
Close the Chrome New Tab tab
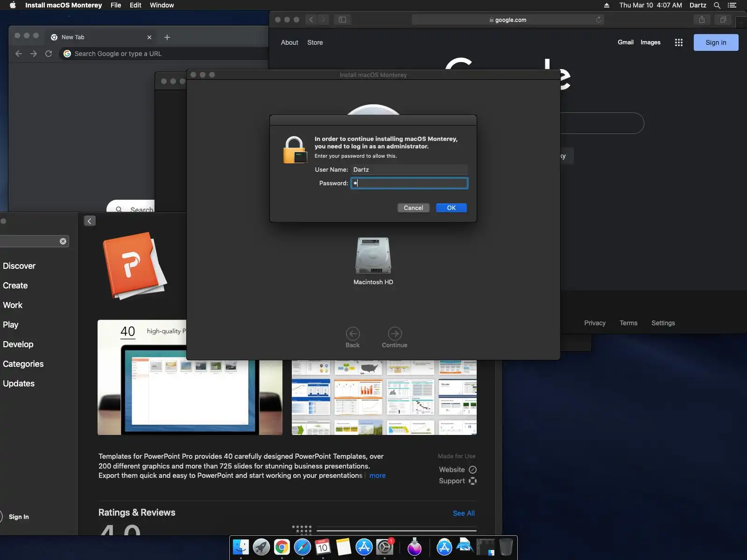tap(149, 37)
